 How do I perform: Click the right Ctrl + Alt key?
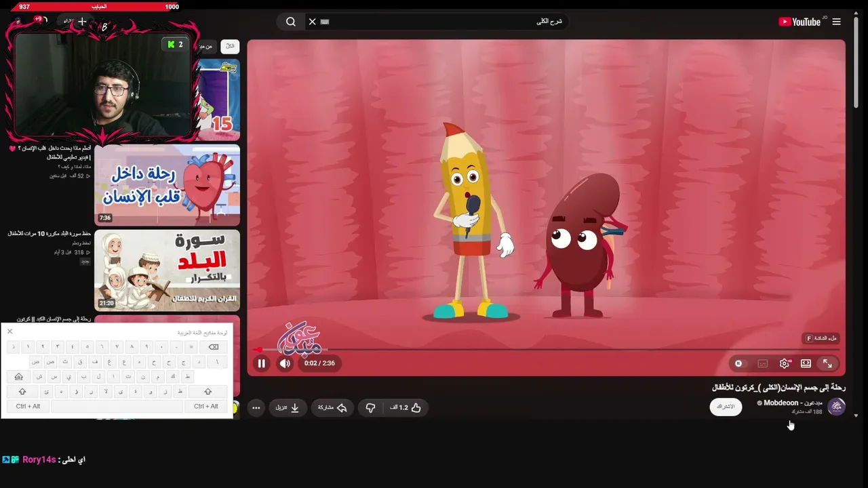coord(206,406)
